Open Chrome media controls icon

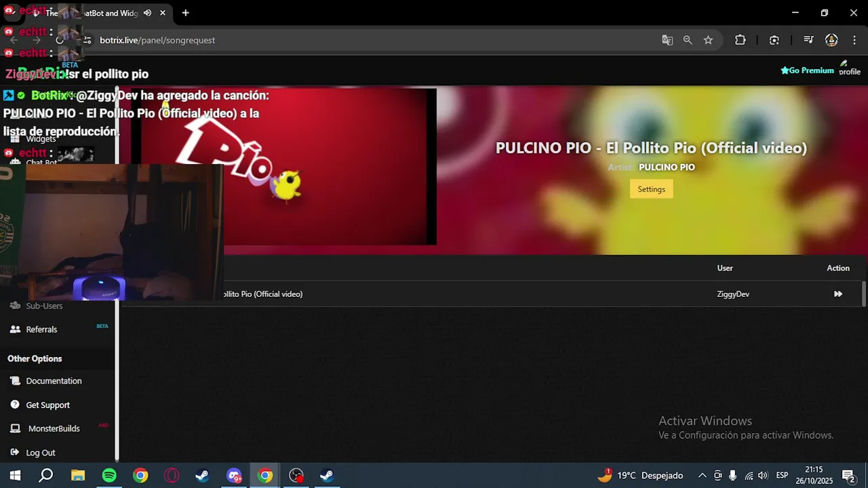808,40
